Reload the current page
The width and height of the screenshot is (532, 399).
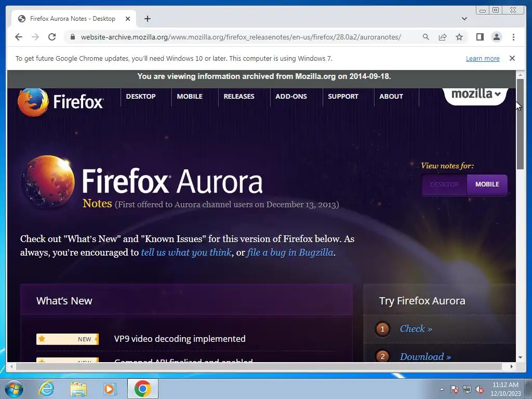(52, 37)
